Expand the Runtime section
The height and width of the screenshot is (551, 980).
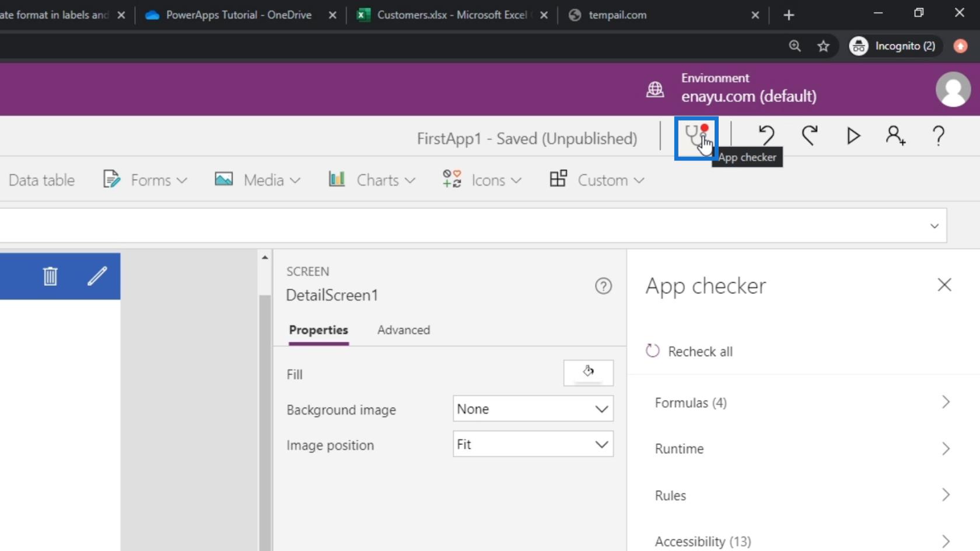point(803,448)
